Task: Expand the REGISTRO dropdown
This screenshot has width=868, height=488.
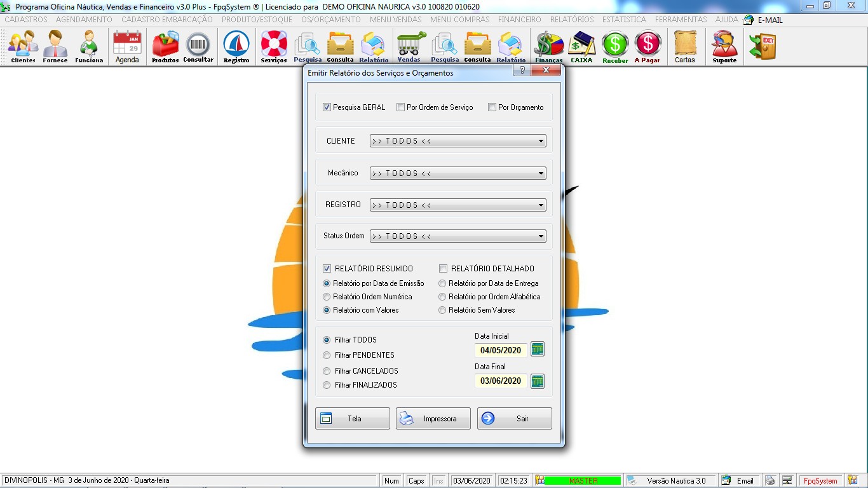Action: (458, 205)
